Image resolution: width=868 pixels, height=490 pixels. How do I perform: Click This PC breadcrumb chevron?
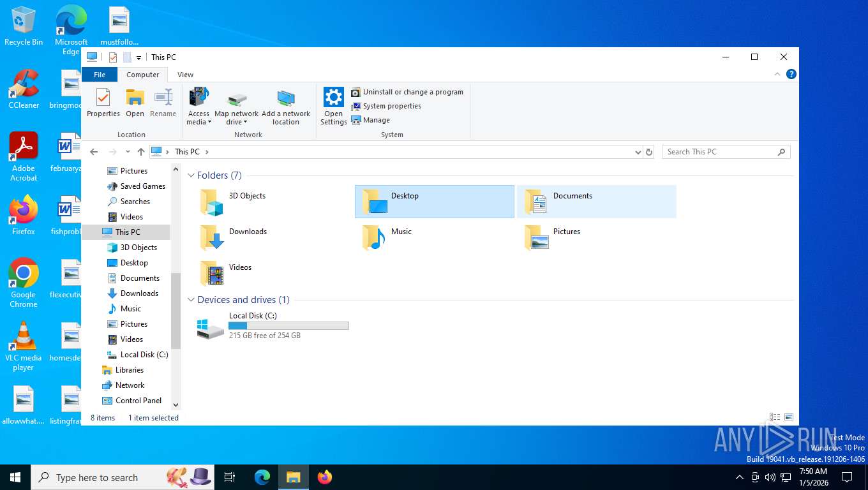click(207, 152)
